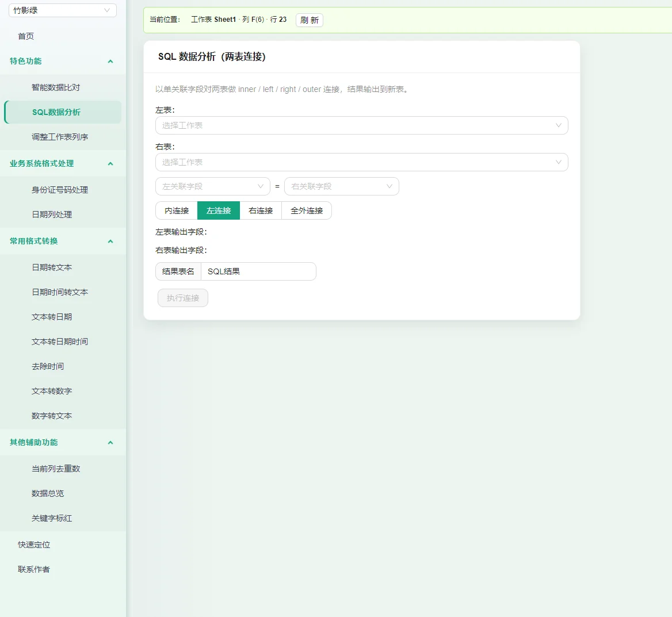Click the 常用格式转换 section header text
The image size is (672, 617).
click(x=33, y=242)
